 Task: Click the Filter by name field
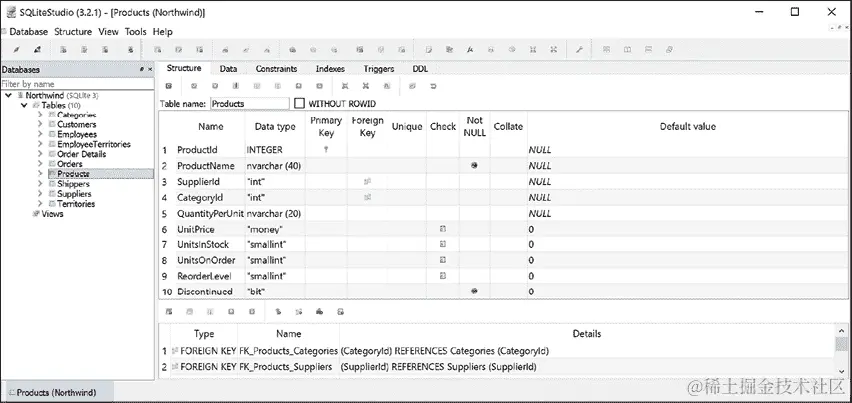(77, 84)
